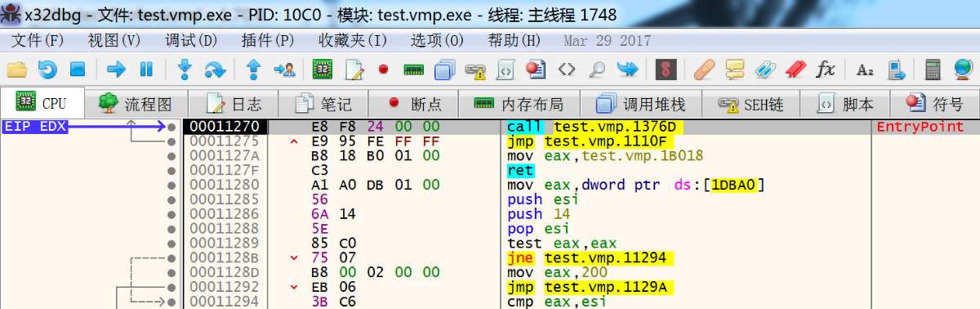Open the calculator tool
The height and width of the screenshot is (309, 980).
click(x=933, y=69)
